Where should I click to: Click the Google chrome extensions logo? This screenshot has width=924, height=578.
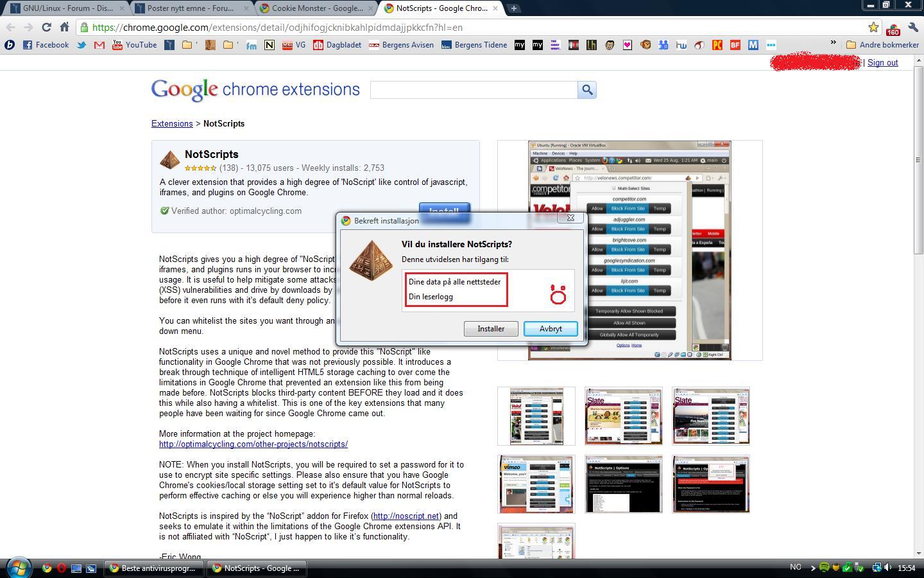pos(255,90)
